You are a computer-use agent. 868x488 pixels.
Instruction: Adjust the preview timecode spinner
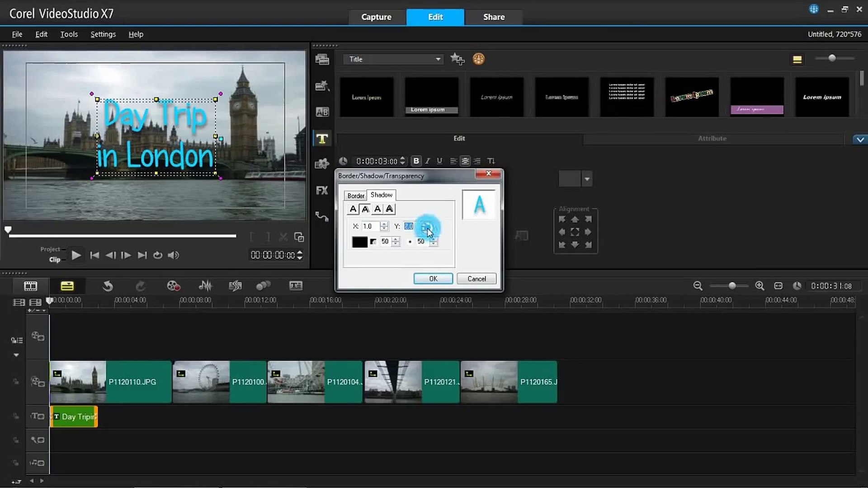(x=300, y=255)
